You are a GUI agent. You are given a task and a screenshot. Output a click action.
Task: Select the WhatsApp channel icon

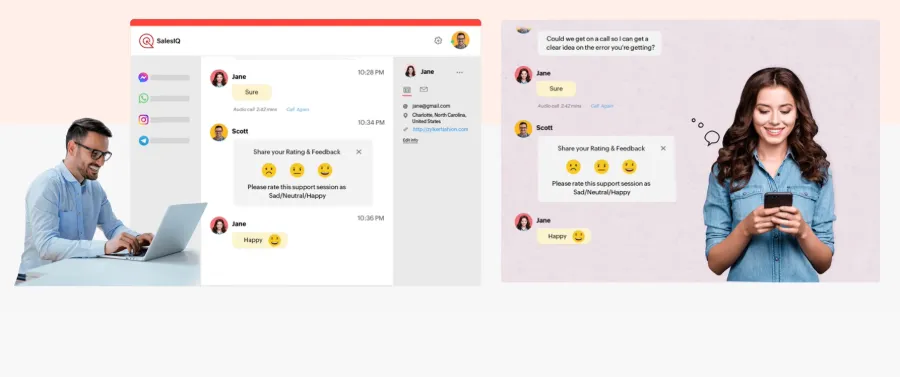[x=143, y=99]
